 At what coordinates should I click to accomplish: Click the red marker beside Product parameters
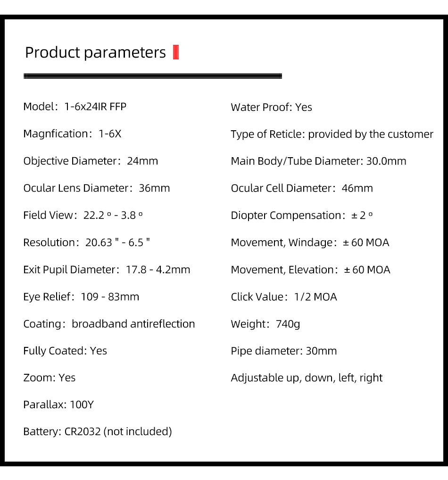(x=176, y=52)
